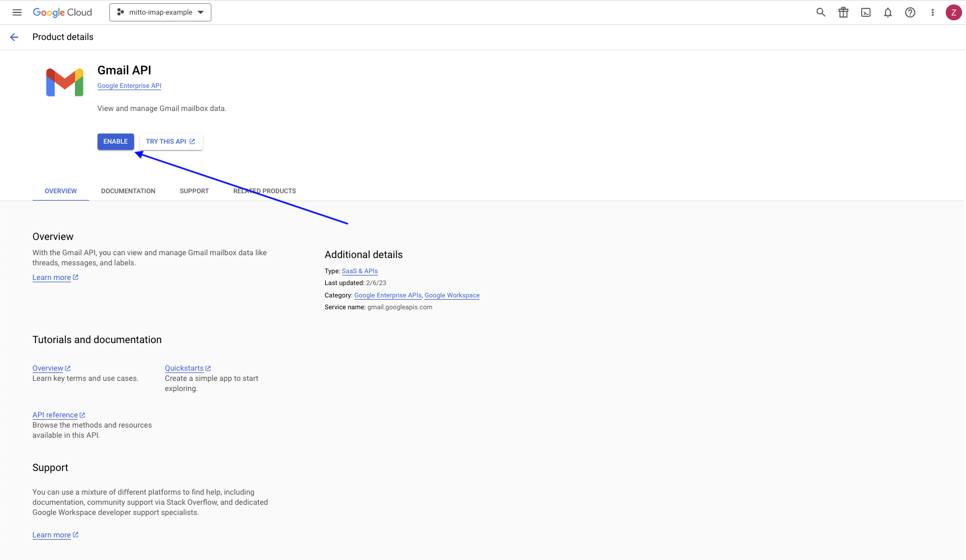Viewport: 966px width, 560px height.
Task: Open the search magnifier icon
Action: (821, 12)
